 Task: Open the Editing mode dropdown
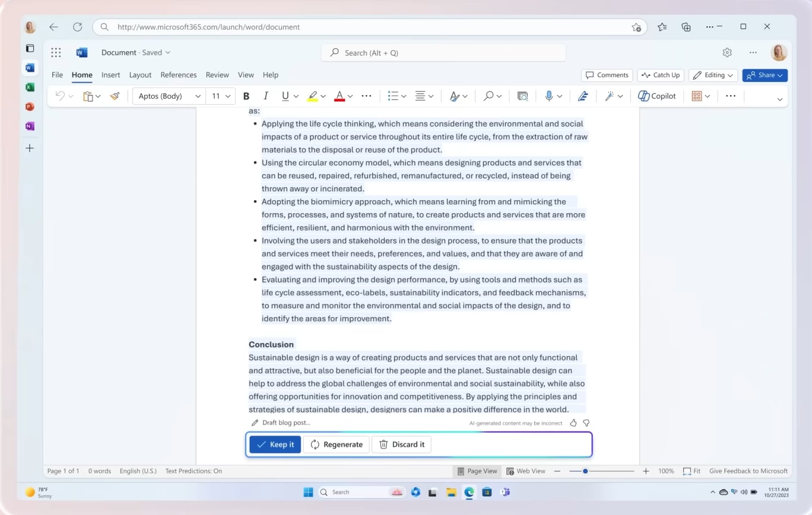[713, 75]
